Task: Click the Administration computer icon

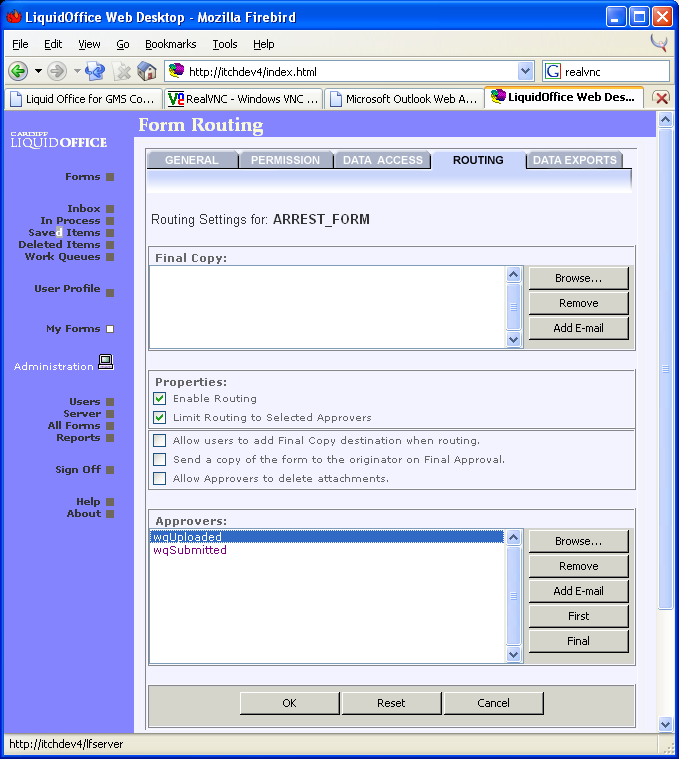Action: (105, 363)
